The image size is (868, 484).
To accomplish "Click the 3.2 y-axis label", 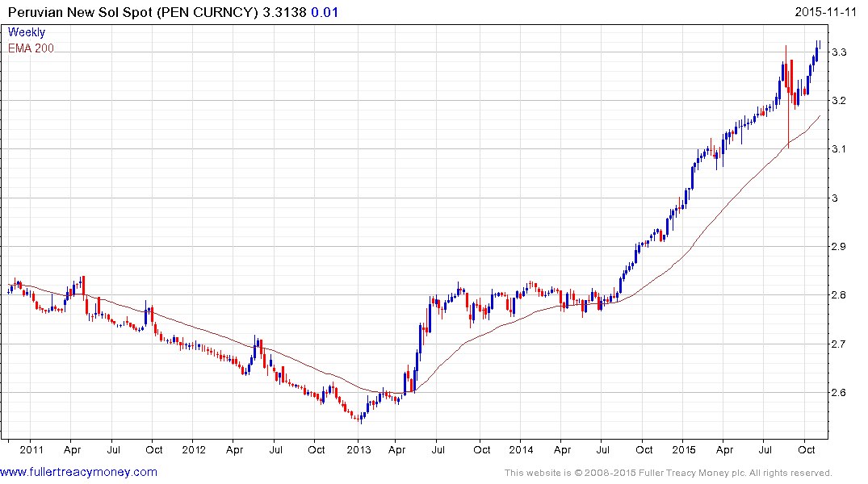I will pos(839,100).
